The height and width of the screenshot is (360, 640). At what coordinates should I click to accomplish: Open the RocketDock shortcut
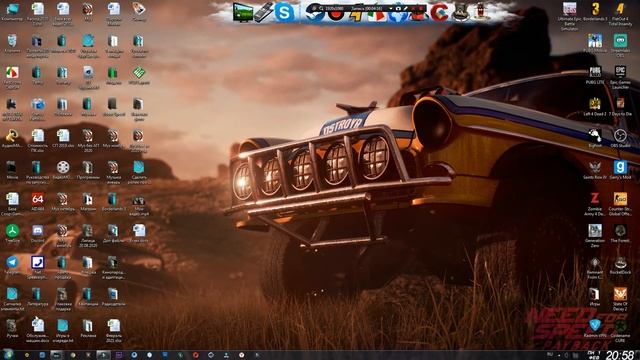pyautogui.click(x=620, y=265)
